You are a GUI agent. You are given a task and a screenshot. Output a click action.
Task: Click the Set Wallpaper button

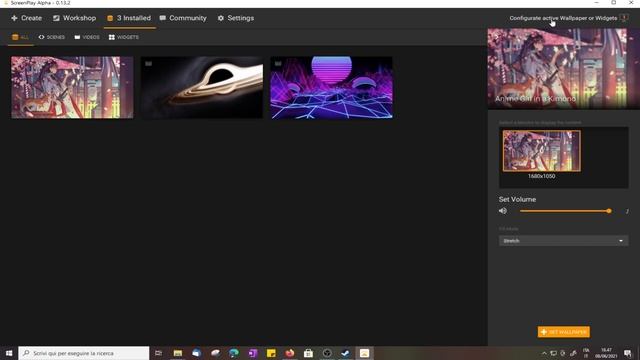coord(564,332)
